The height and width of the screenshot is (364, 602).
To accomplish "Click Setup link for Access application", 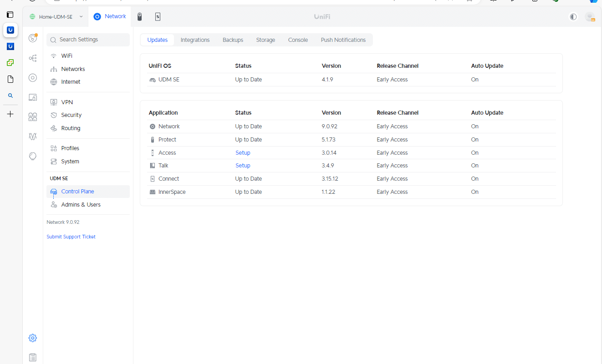I will 243,153.
